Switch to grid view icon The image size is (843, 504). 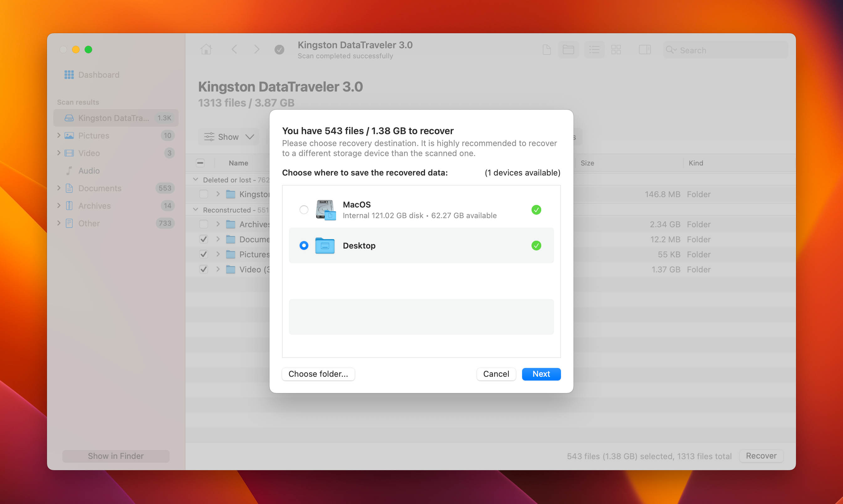616,50
